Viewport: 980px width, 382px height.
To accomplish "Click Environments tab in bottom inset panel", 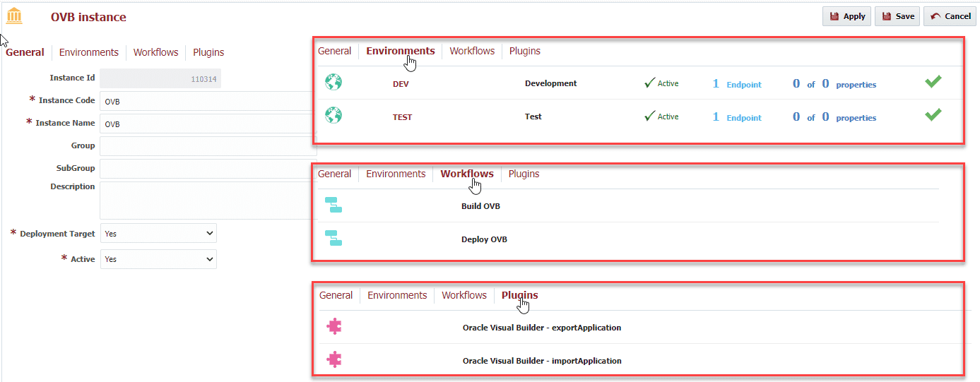I will tap(397, 295).
